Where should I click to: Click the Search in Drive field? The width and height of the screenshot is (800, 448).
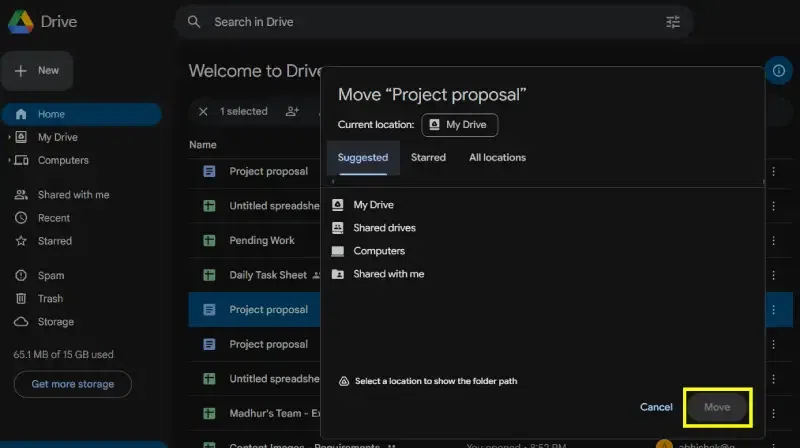[x=434, y=22]
